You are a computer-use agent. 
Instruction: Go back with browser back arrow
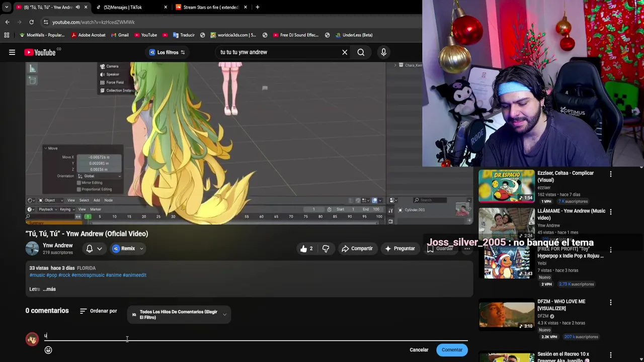click(7, 22)
